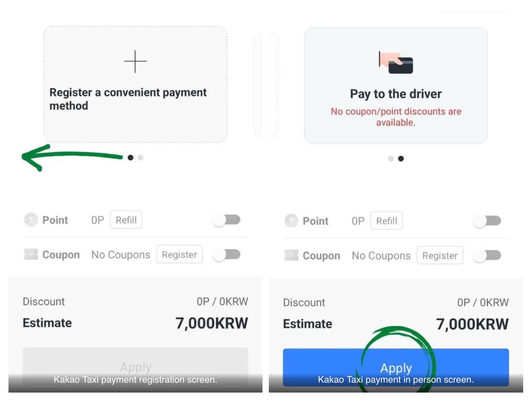Select the second page dot under left card
Viewport: 532px width, 406px height.
coord(140,158)
